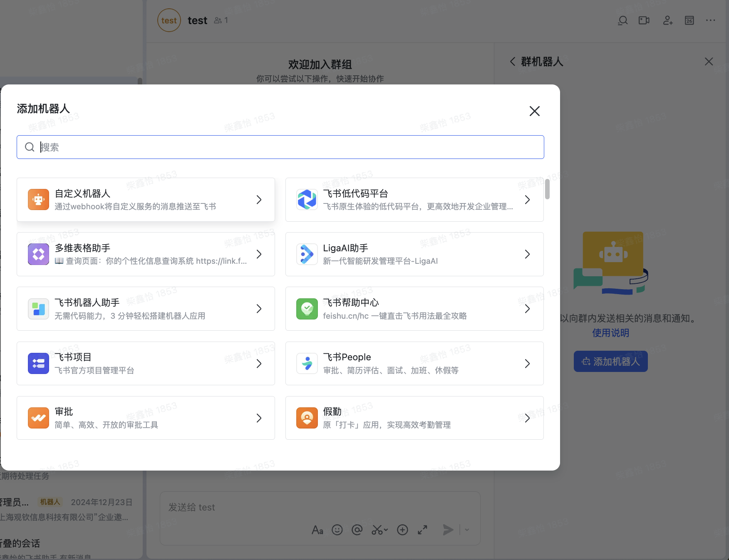Screen dimensions: 729x560
Task: Select the 飞书项目 title text
Action: [x=73, y=357]
